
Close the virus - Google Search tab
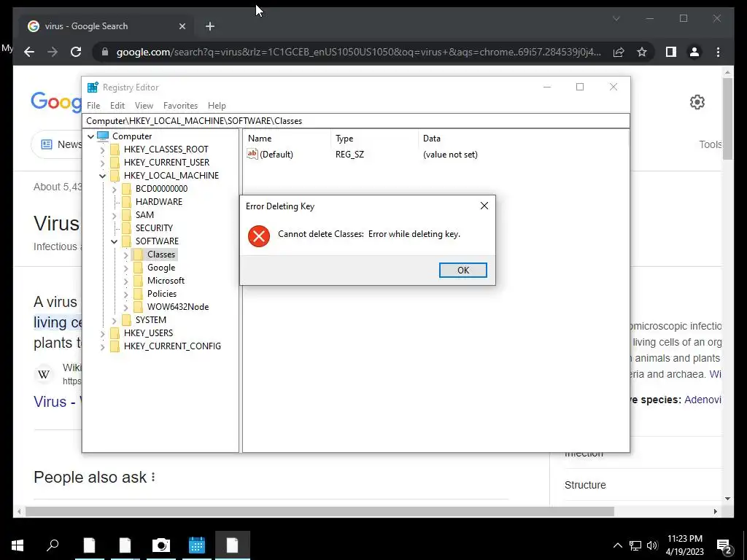pos(182,26)
